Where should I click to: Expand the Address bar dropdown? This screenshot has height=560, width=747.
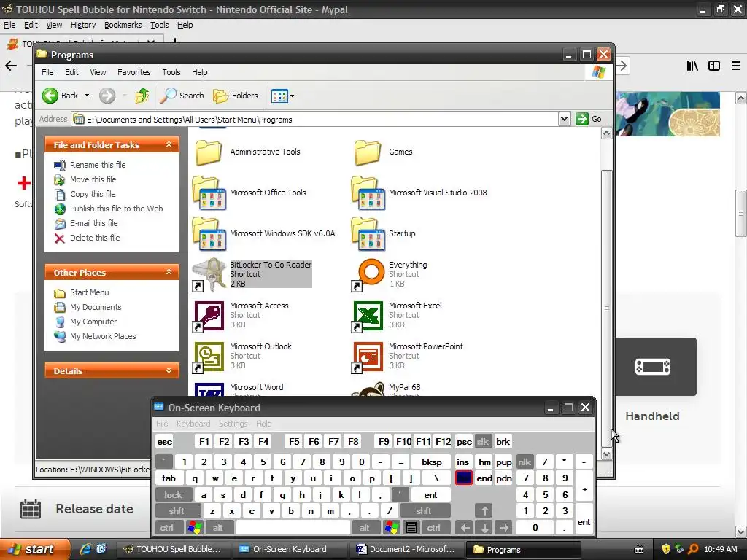tap(564, 119)
